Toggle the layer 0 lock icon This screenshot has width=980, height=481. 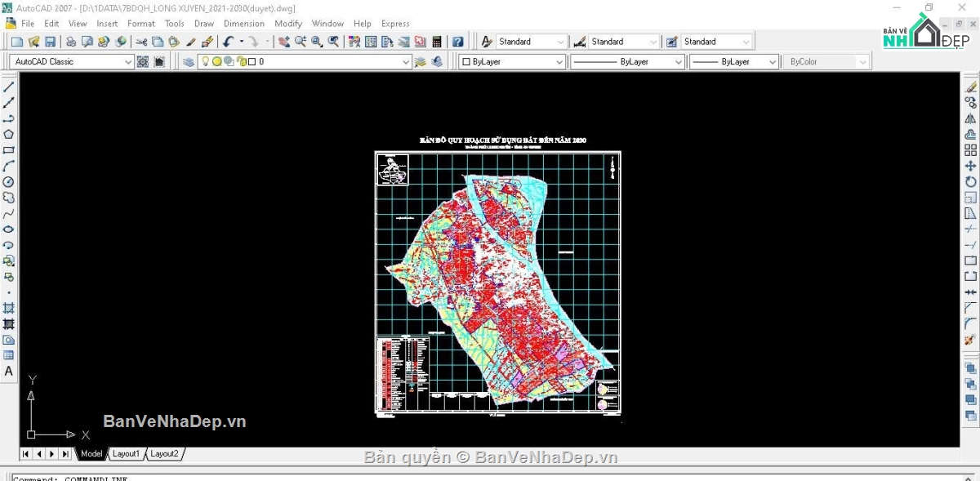click(x=241, y=62)
